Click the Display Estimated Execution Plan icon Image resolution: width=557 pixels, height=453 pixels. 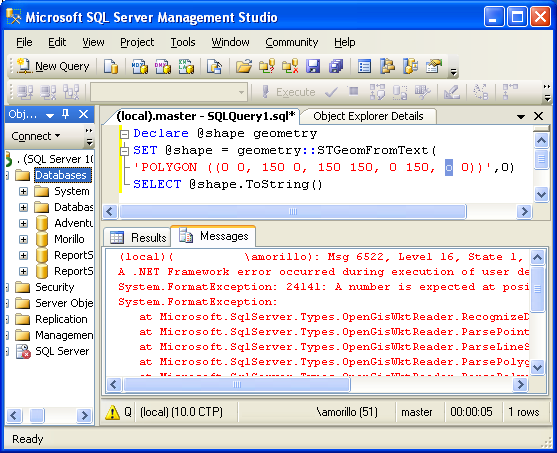[377, 92]
